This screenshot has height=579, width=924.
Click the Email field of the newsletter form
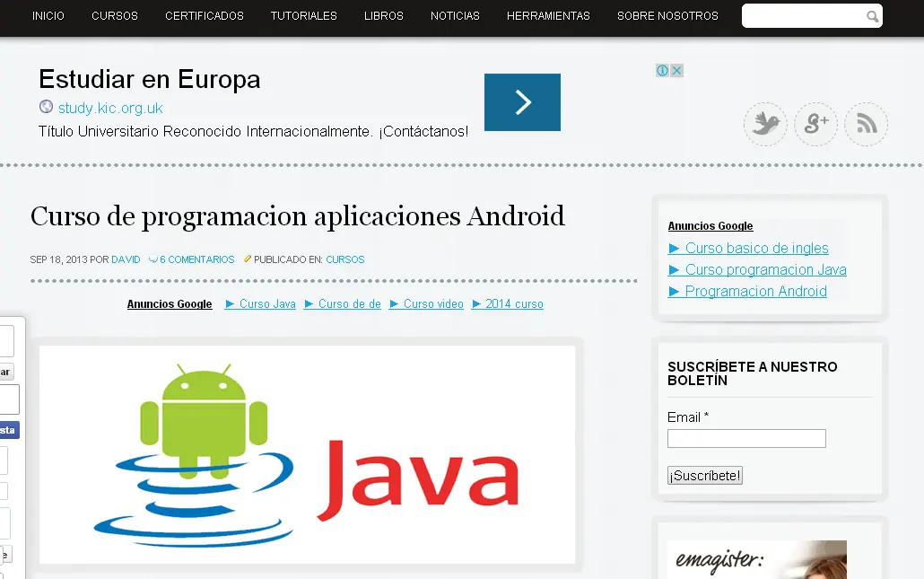tap(746, 439)
